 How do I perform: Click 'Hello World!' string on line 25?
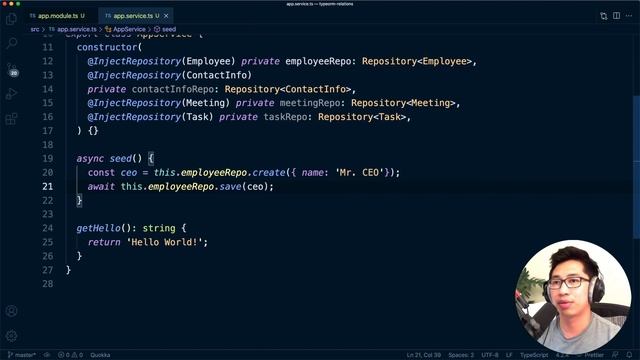(164, 242)
